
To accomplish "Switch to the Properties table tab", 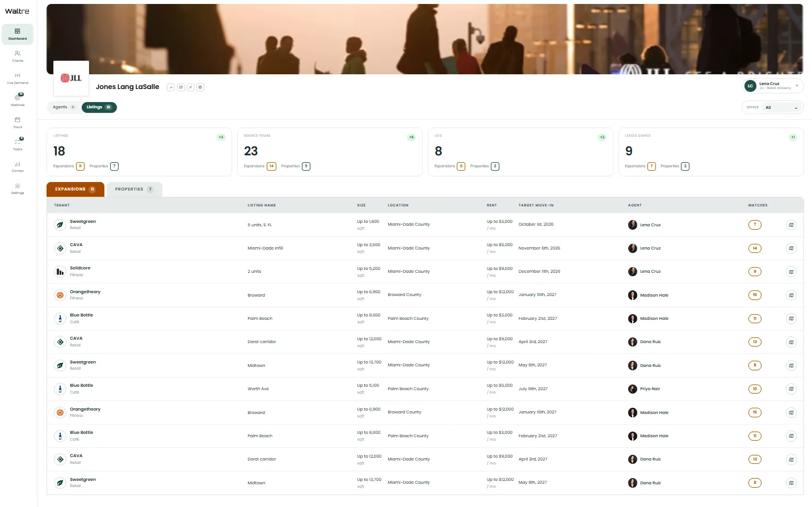I will 134,189.
